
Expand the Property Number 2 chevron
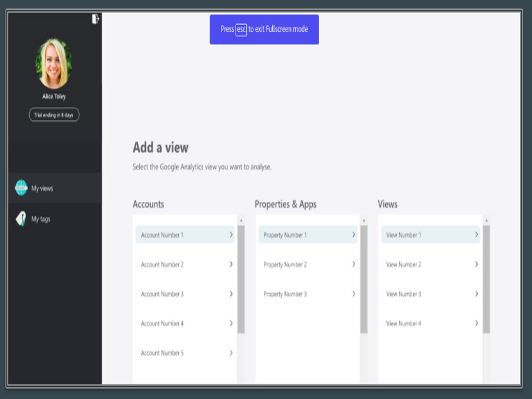354,264
